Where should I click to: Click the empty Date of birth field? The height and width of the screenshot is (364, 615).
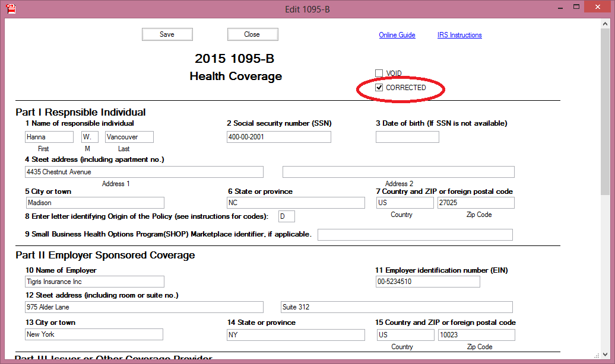click(x=407, y=137)
